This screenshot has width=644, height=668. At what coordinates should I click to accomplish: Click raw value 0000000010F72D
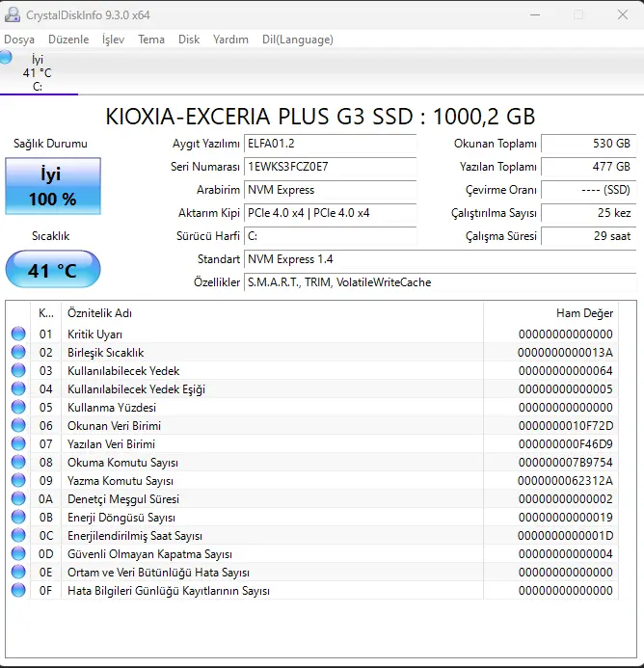pos(565,426)
